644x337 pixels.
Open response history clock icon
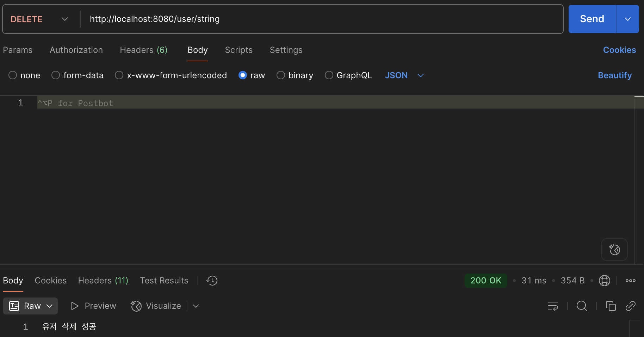pyautogui.click(x=212, y=281)
